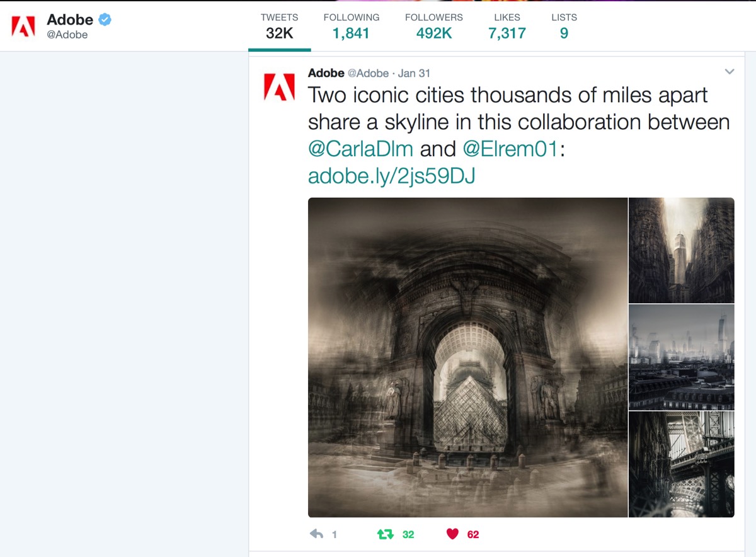756x557 pixels.
Task: Open the foggy city skyline thumbnail
Action: (x=681, y=357)
